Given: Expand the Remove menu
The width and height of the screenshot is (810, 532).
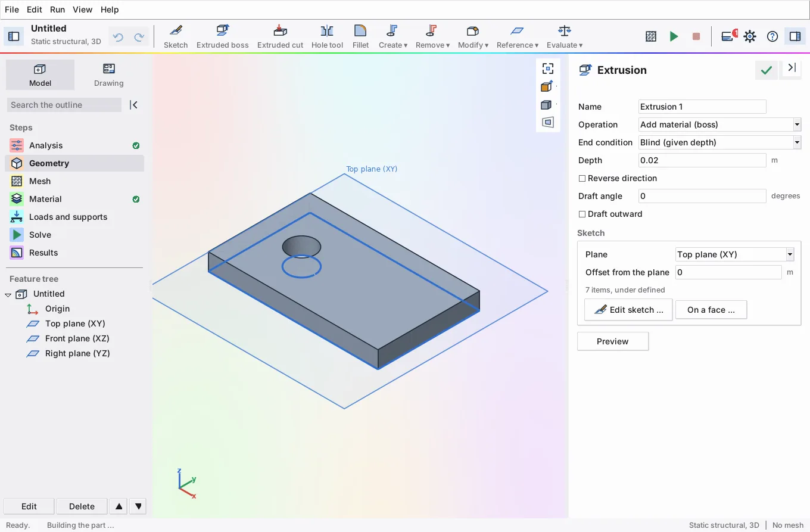Looking at the screenshot, I should [x=432, y=36].
